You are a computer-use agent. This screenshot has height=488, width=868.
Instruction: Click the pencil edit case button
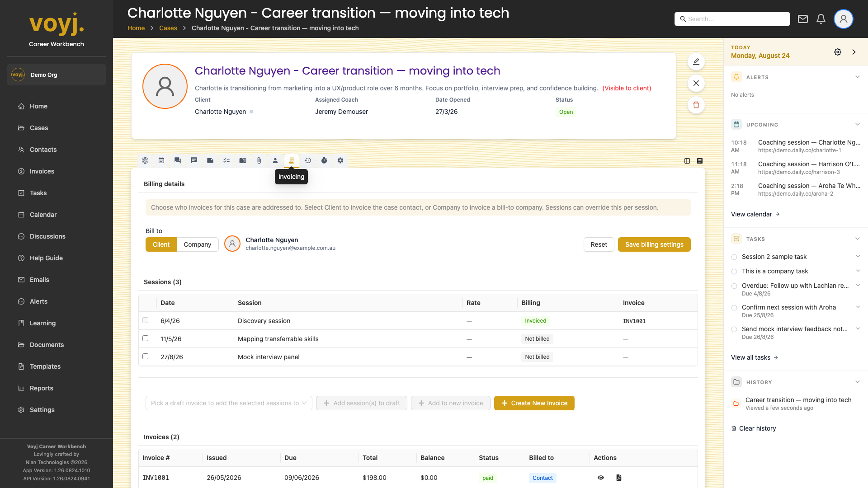696,61
